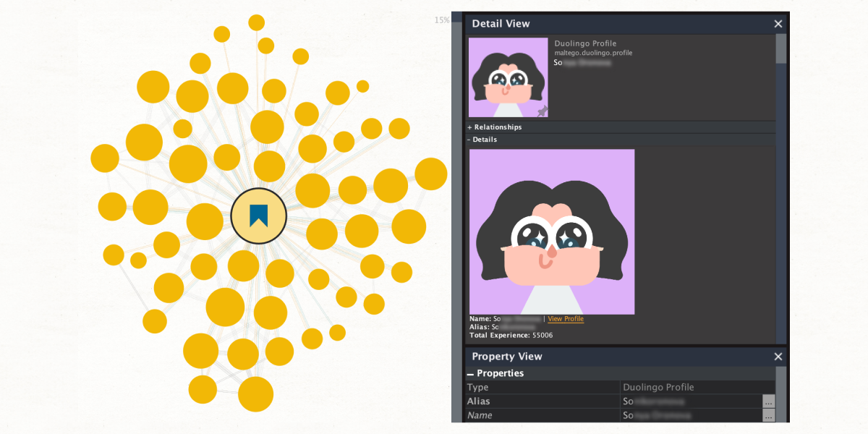Click the Duolingo Profile heading in Detail View

pyautogui.click(x=585, y=43)
